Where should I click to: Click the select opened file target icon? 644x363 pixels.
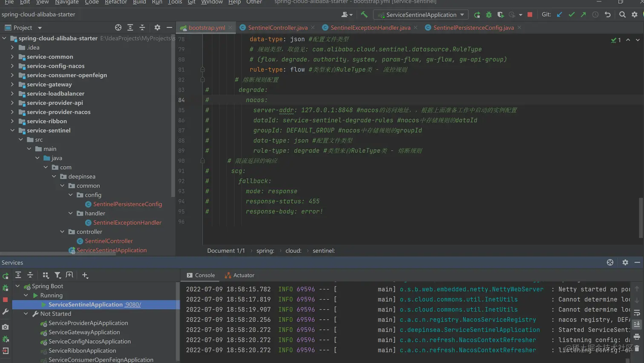118,27
